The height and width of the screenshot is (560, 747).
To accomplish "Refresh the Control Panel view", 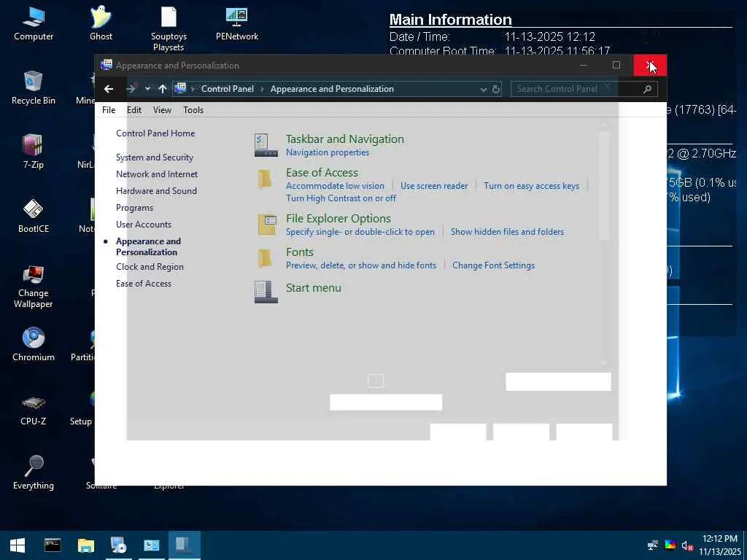I will [x=496, y=89].
